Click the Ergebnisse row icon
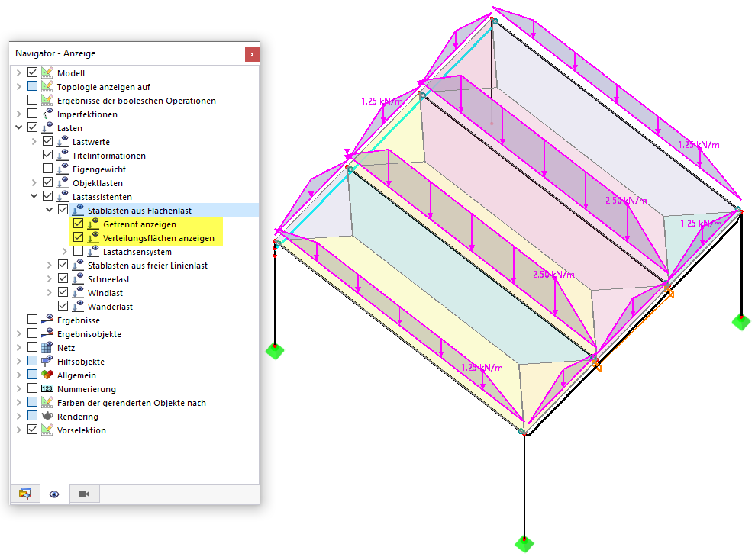The width and height of the screenshot is (755, 560). pos(47,320)
